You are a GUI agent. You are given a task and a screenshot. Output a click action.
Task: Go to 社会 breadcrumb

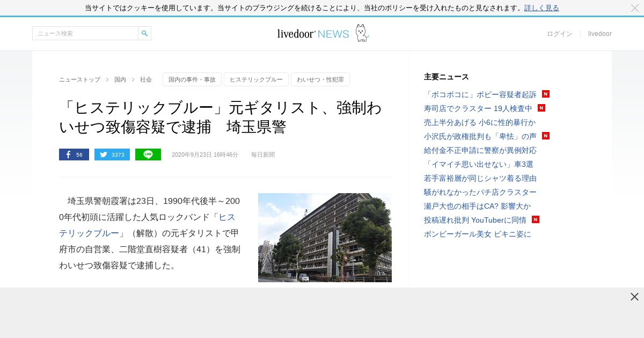pyautogui.click(x=146, y=79)
